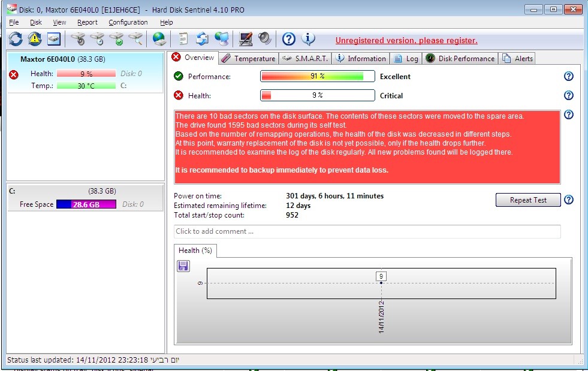
Task: Open the Configuration menu
Action: click(x=128, y=22)
